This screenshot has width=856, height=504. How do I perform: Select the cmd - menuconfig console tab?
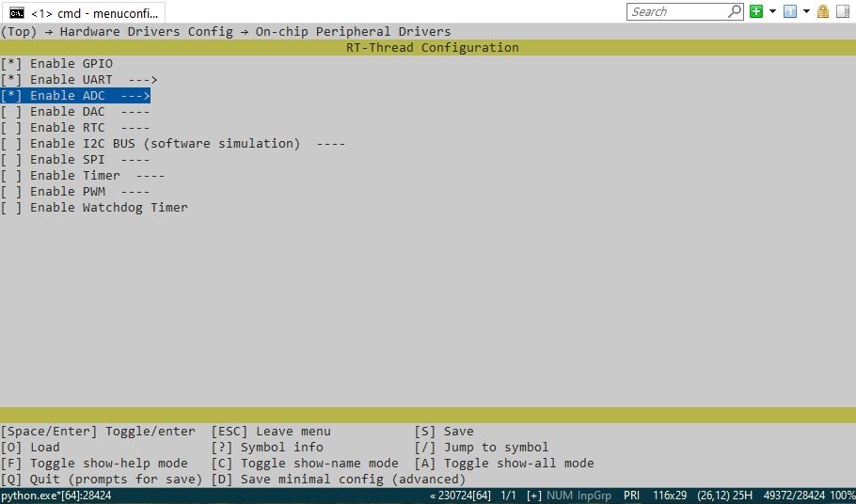(86, 12)
